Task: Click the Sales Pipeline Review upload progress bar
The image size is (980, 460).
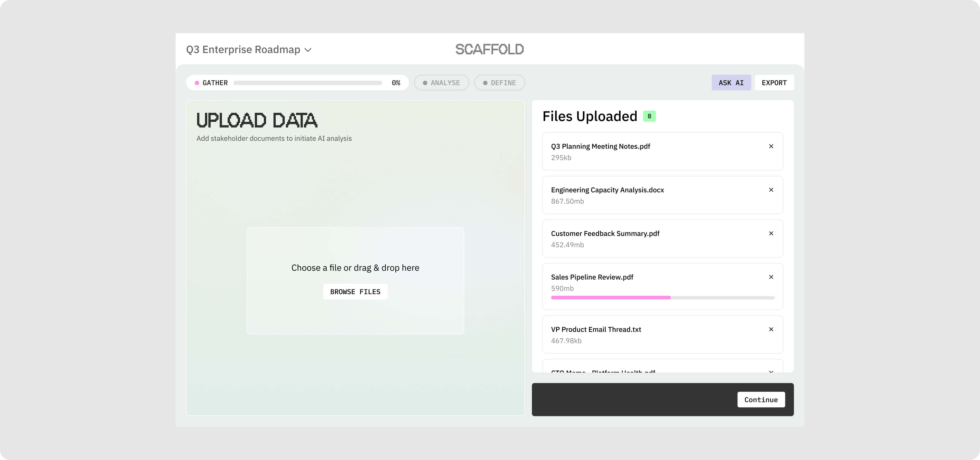Action: (x=662, y=297)
